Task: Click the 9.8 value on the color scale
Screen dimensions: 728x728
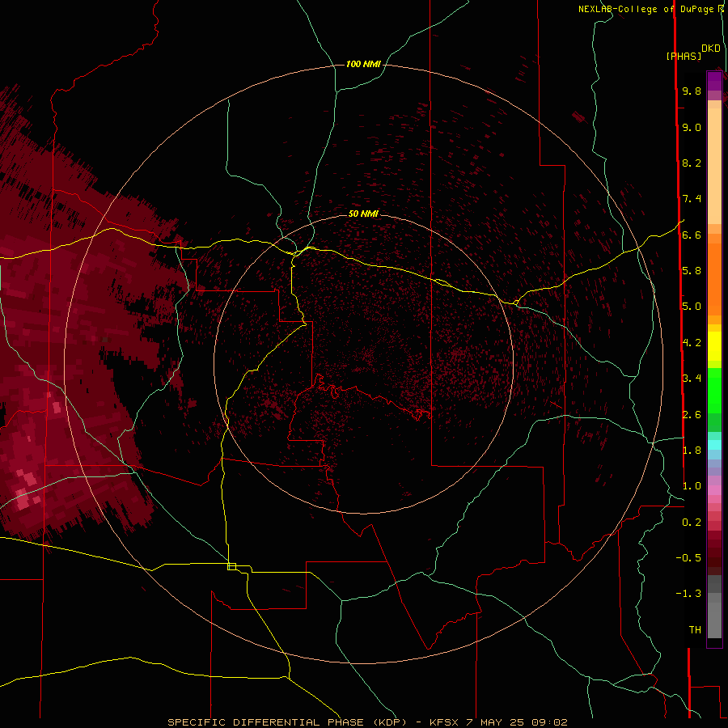Action: [692, 91]
